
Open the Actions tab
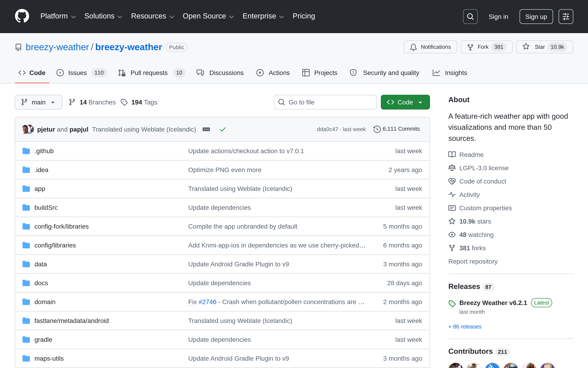click(x=273, y=73)
